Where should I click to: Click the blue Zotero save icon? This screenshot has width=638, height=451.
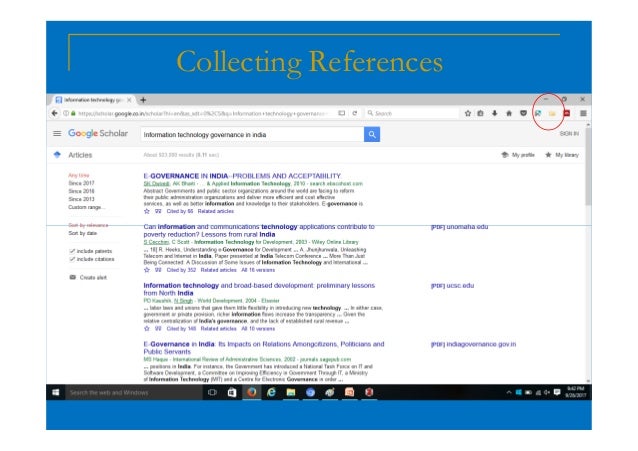click(x=538, y=113)
